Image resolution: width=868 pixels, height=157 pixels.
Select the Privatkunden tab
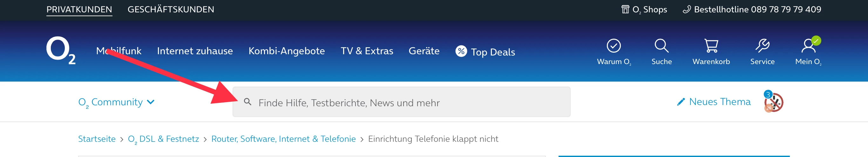point(79,10)
